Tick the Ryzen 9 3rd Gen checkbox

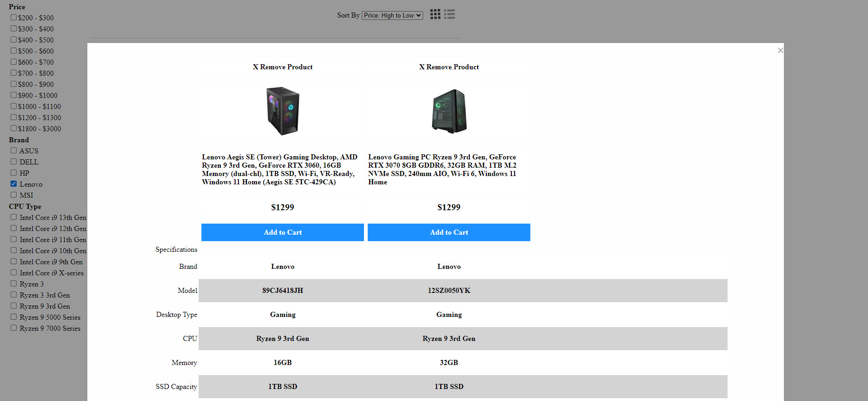pyautogui.click(x=14, y=306)
